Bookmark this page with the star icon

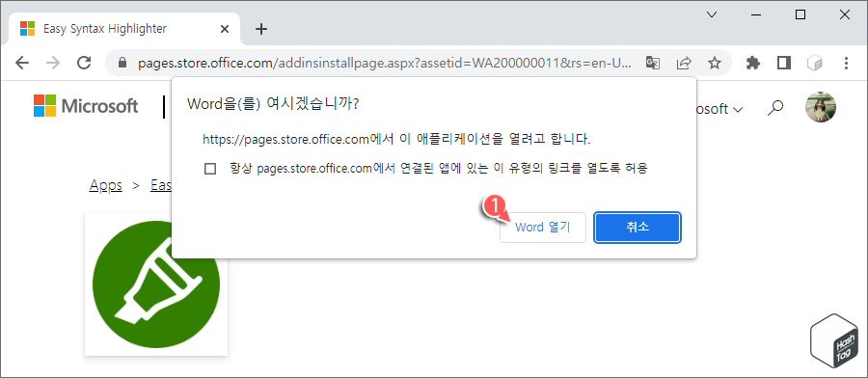[715, 63]
